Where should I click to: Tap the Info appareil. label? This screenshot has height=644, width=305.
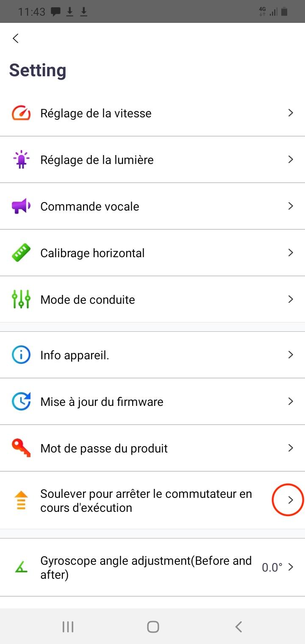pos(75,355)
